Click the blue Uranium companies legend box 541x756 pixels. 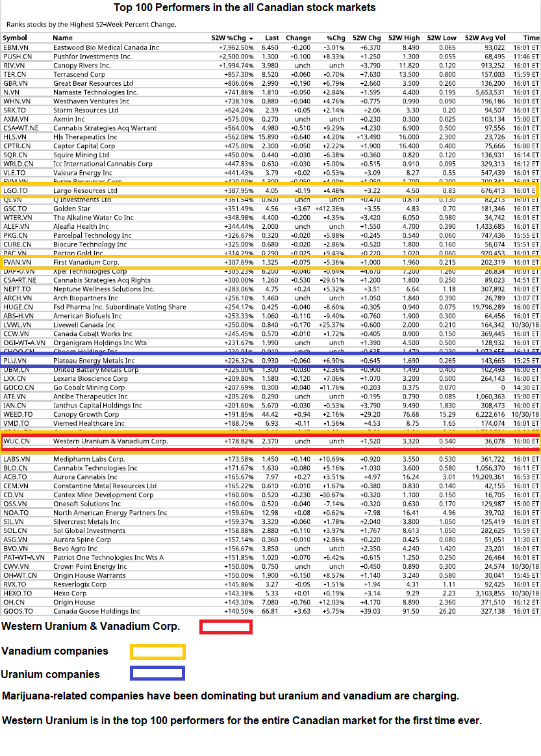tap(158, 673)
